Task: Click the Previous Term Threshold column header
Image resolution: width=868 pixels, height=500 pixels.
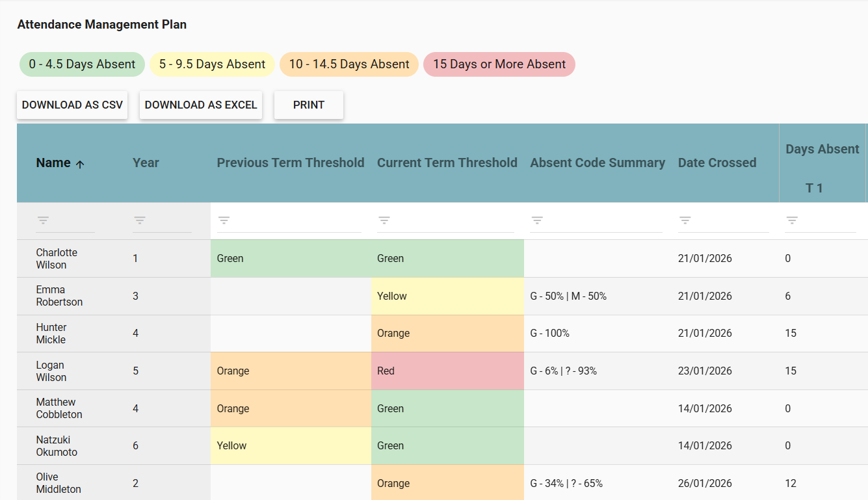Action: [x=290, y=163]
